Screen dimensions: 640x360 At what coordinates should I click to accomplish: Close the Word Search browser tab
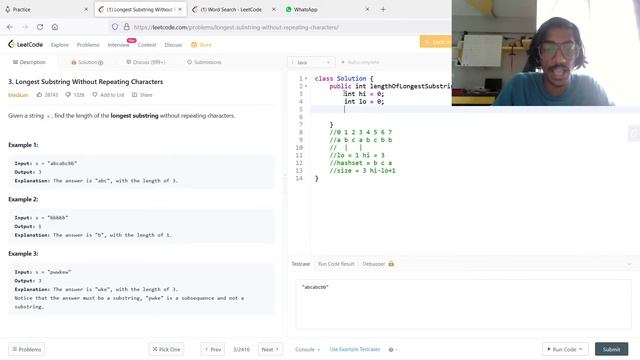tap(273, 9)
